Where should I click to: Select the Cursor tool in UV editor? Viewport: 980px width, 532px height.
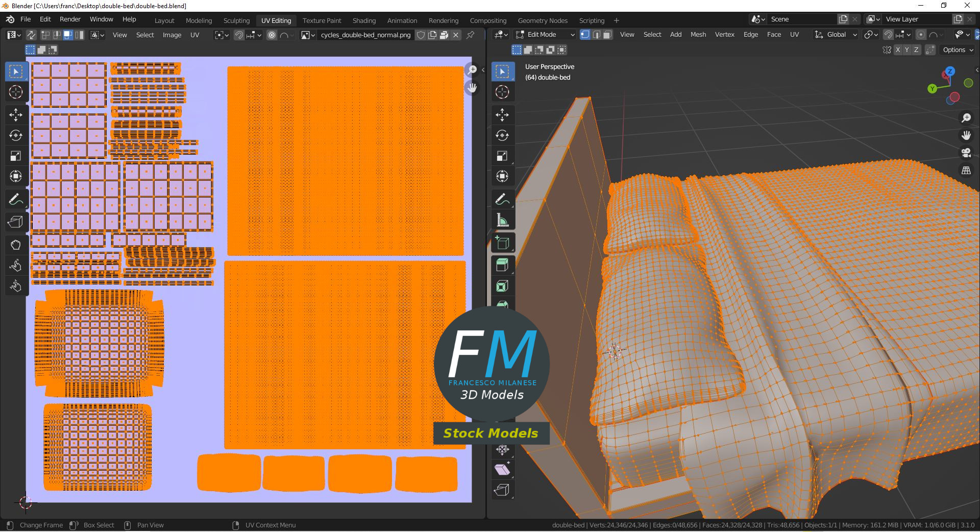click(x=16, y=92)
